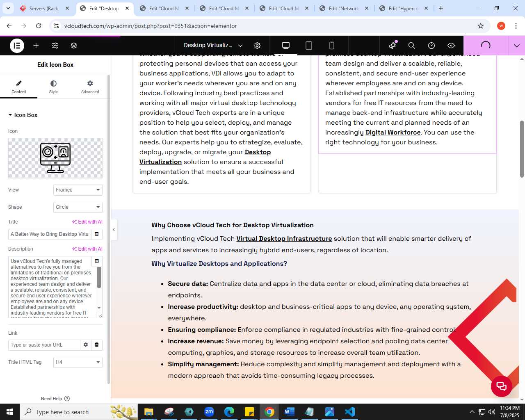Open Chrome three-dot menu
The width and height of the screenshot is (525, 420).
(515, 26)
